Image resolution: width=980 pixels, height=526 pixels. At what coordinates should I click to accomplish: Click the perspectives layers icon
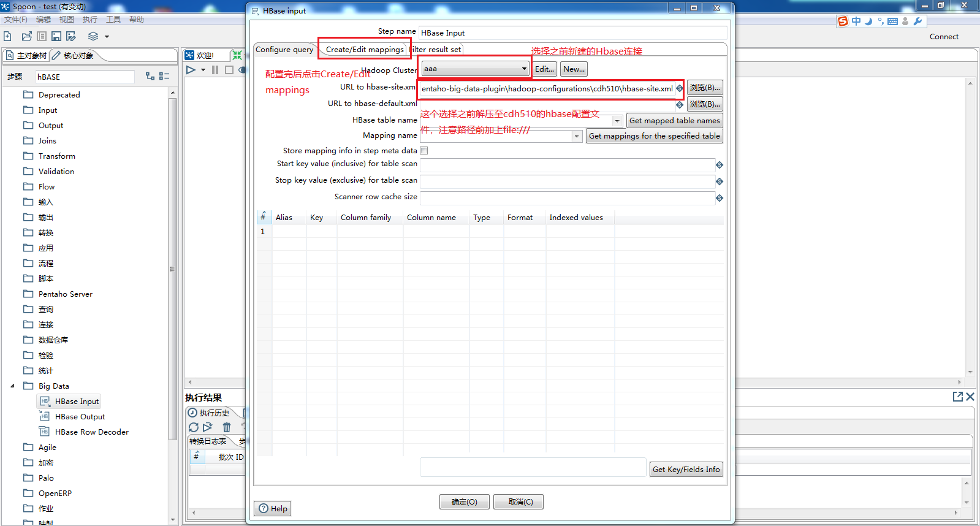pyautogui.click(x=93, y=36)
